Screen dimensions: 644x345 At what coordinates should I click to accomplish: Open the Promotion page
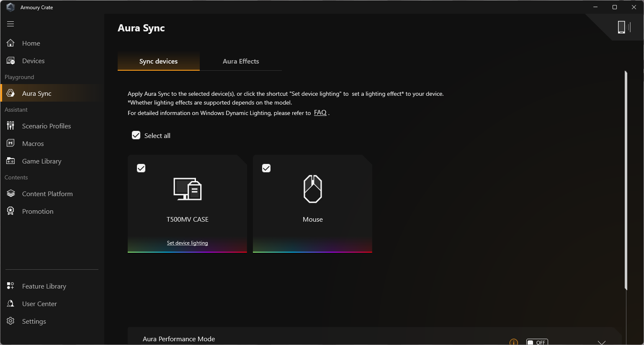52,211
